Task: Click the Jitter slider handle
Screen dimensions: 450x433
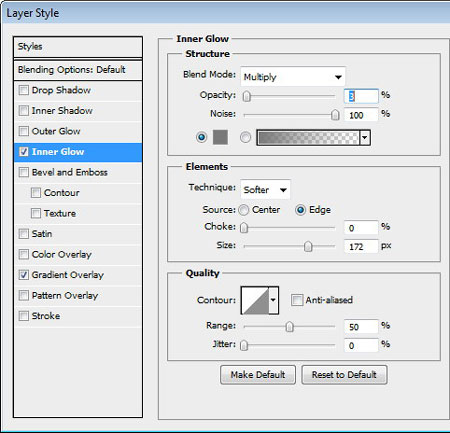Action: (x=244, y=345)
